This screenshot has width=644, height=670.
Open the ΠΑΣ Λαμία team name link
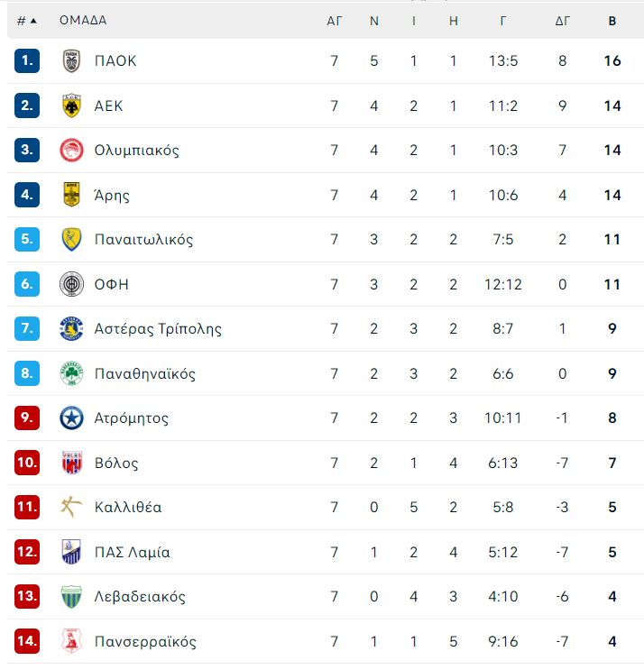[x=132, y=552]
